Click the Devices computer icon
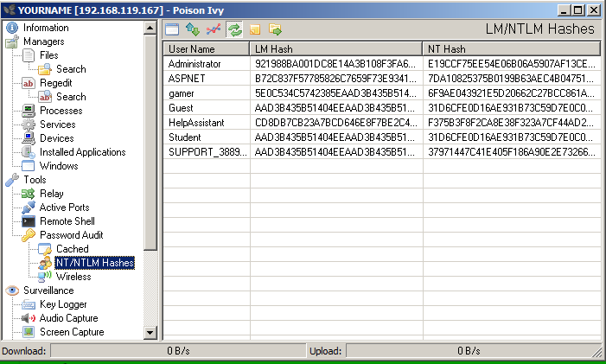Viewport: 606px width, 364px height. tap(29, 138)
